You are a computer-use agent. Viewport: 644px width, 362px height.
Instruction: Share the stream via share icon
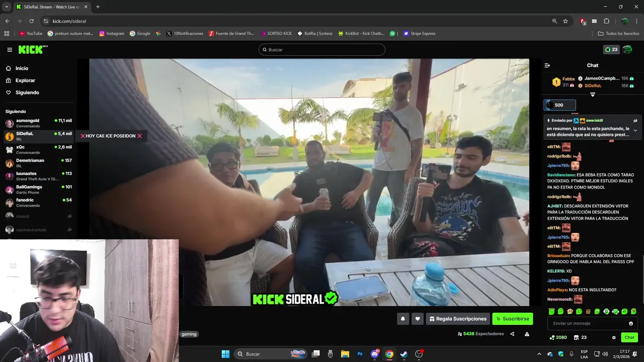pos(512,334)
